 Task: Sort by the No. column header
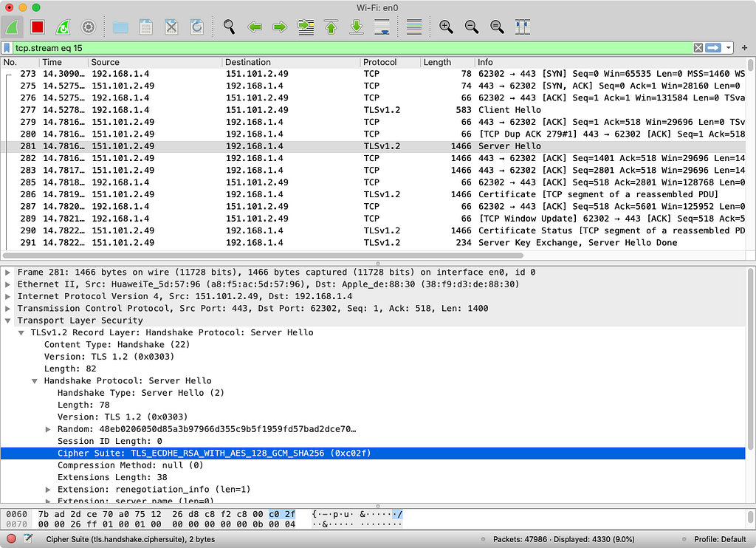20,62
